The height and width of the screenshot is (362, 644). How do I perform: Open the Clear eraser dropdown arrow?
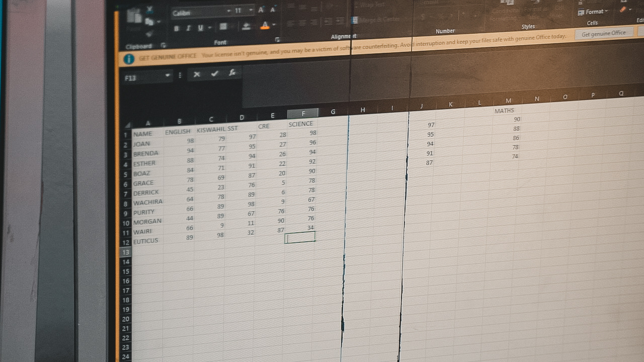pos(631,9)
